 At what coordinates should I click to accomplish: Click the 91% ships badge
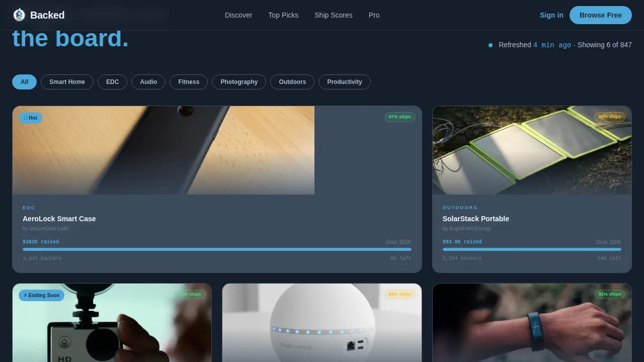coord(610,294)
